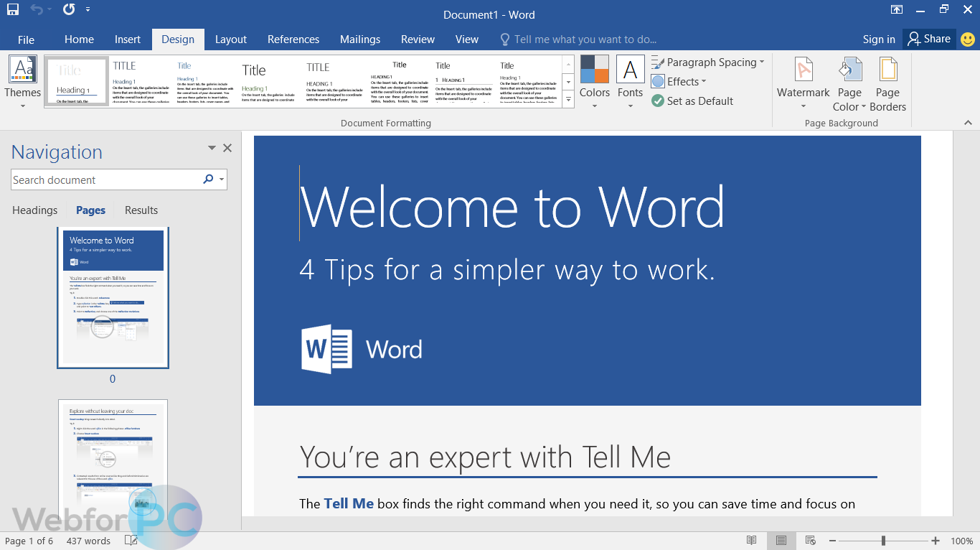Open Customize Quick Access Toolbar arrow

pos(88,10)
